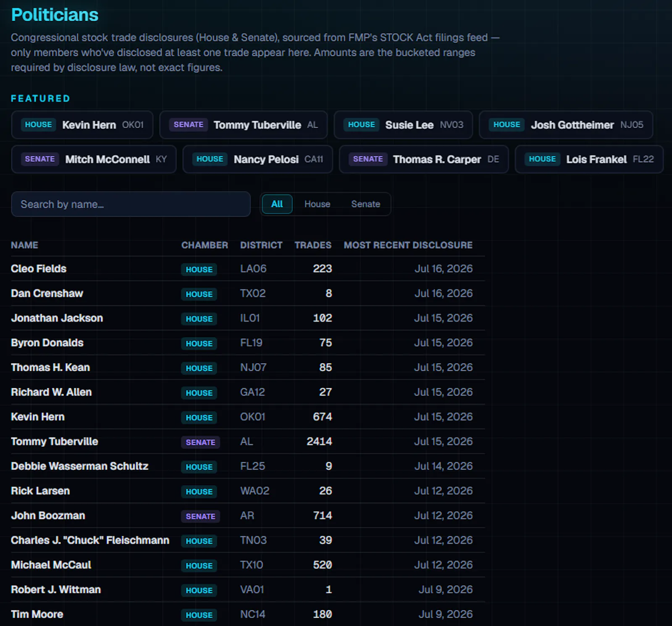Click trade count 520
The height and width of the screenshot is (626, 672).
point(323,565)
